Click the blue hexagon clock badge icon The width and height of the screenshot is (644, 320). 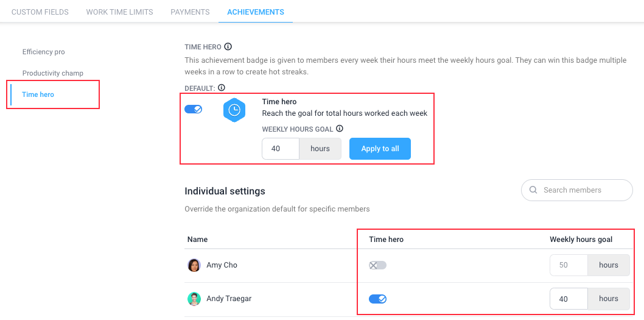click(234, 110)
